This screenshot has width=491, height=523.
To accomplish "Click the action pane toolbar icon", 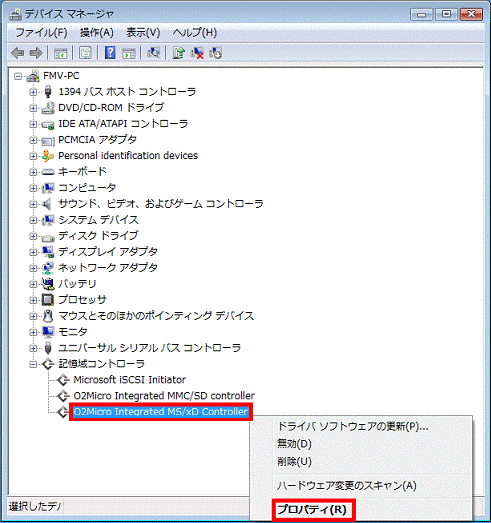I will 129,53.
